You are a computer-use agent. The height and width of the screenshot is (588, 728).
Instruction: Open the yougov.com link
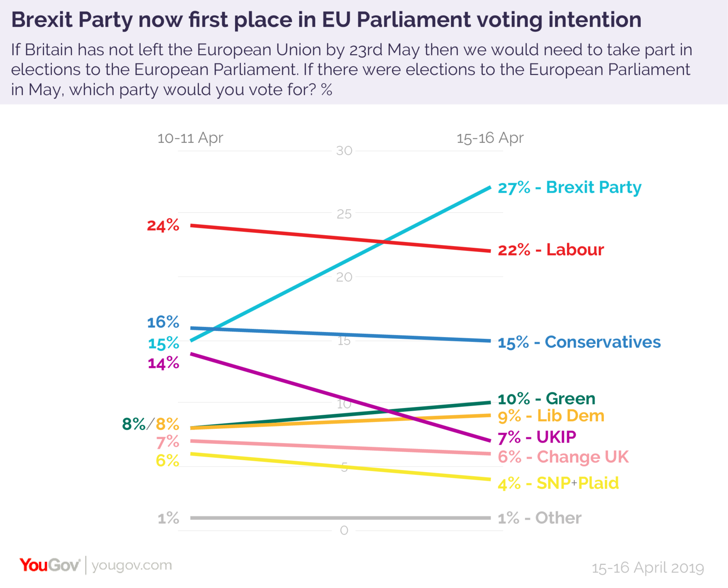(131, 565)
